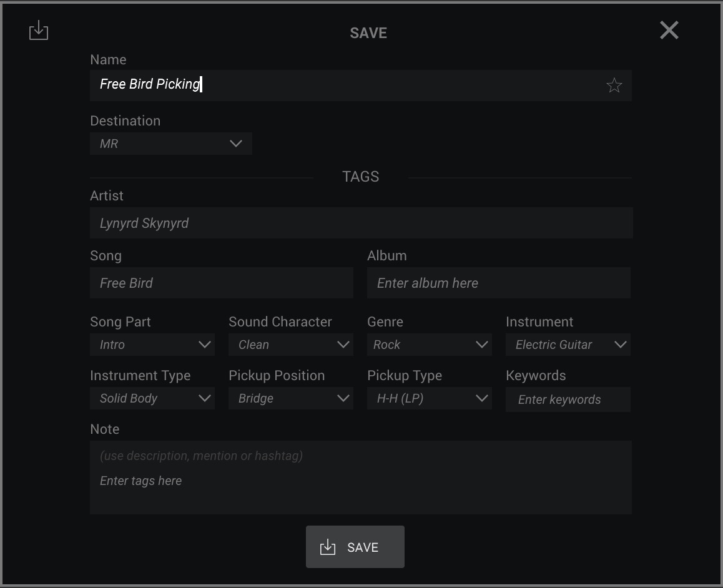723x588 pixels.
Task: Open Pickup Position dropdown set to Bridge
Action: coord(290,398)
